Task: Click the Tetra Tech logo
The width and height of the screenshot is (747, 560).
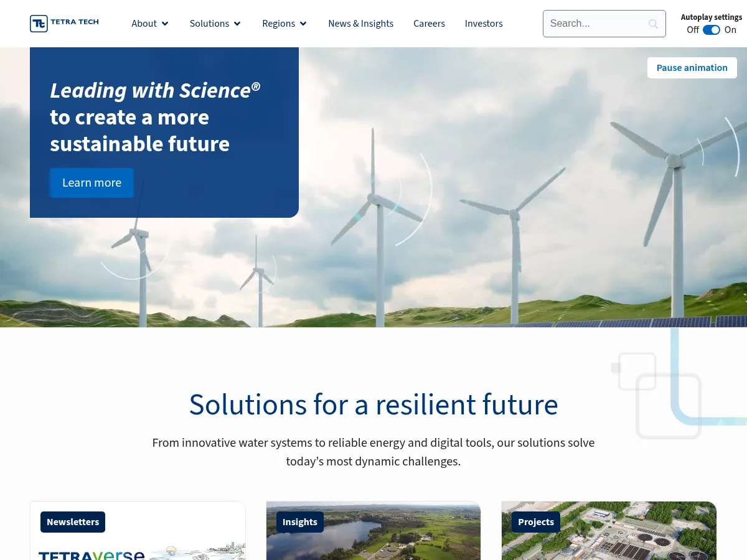Action: [64, 24]
